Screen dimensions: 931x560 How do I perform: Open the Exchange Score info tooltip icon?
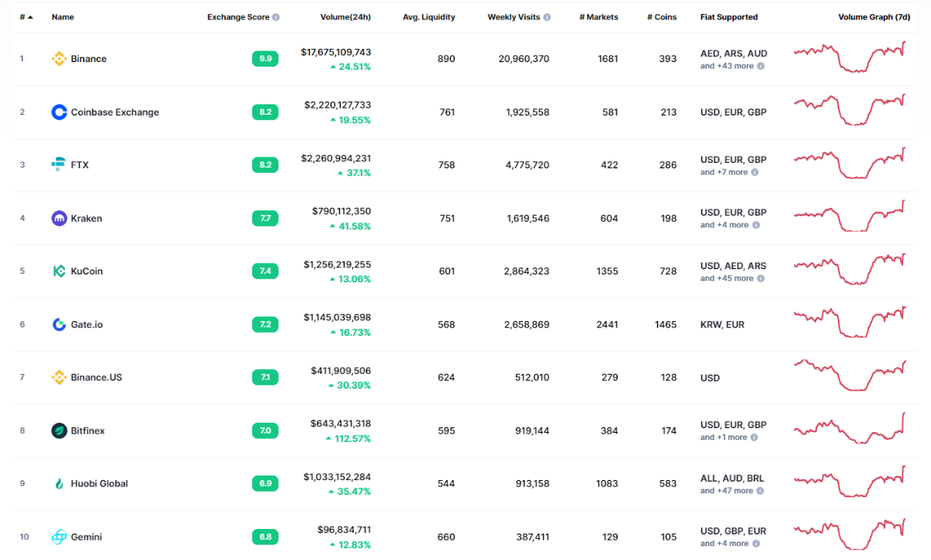click(276, 17)
